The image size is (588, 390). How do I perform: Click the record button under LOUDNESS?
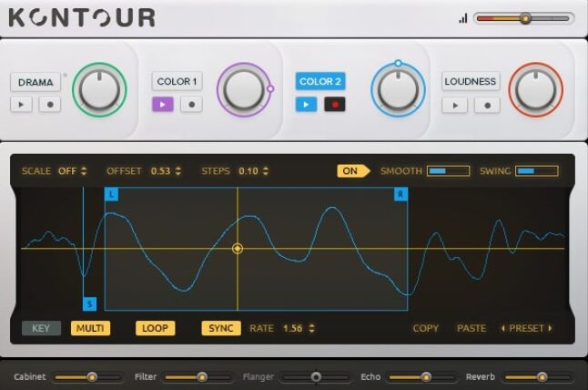[x=487, y=105]
